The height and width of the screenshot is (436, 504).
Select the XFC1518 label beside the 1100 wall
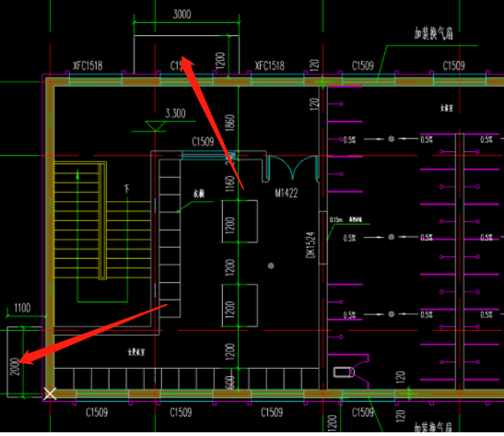tap(88, 66)
